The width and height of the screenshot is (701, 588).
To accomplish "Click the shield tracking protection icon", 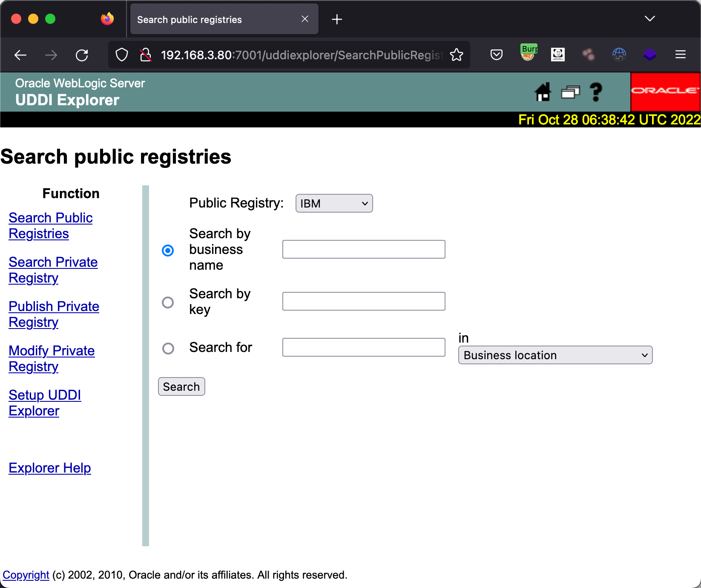I will [122, 55].
